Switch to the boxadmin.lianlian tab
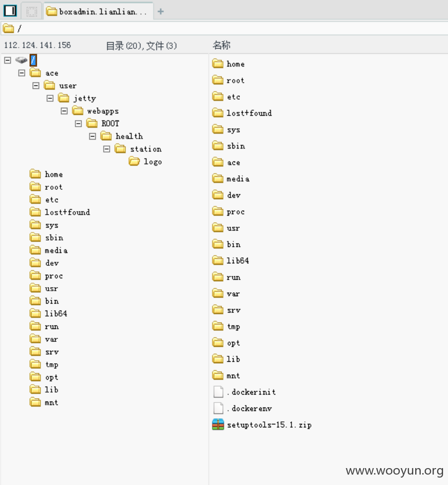 [99, 11]
